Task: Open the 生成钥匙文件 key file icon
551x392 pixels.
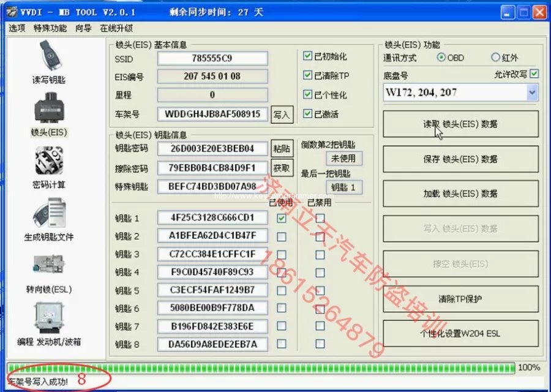Action: 49,213
